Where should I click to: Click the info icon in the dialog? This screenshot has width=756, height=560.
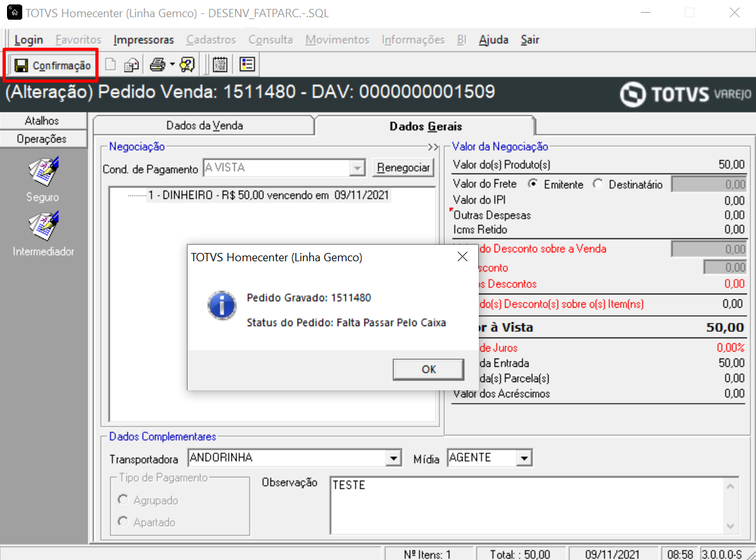[x=222, y=306]
